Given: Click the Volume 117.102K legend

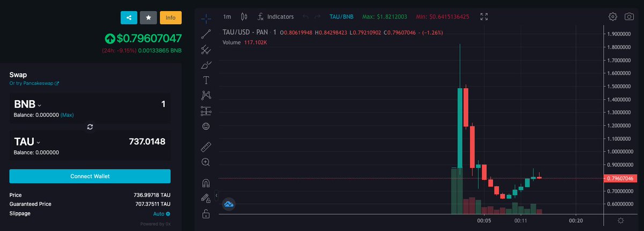Looking at the screenshot, I should pyautogui.click(x=245, y=42).
